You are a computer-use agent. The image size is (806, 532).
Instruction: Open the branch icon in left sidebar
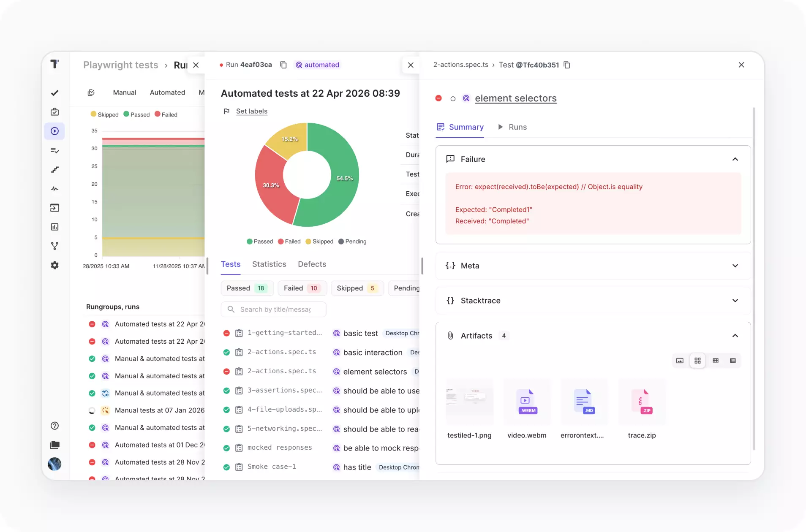[54, 246]
